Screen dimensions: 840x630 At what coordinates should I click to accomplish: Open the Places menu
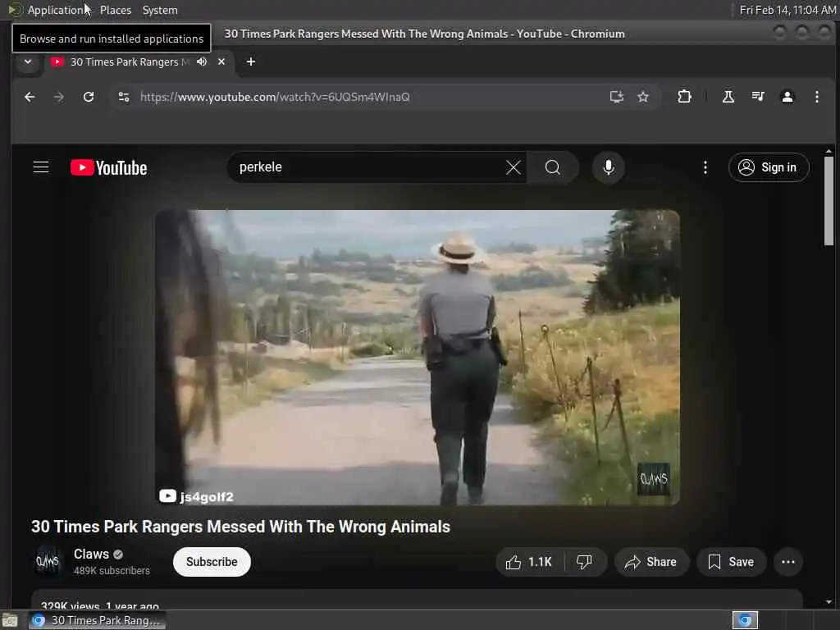tap(115, 10)
